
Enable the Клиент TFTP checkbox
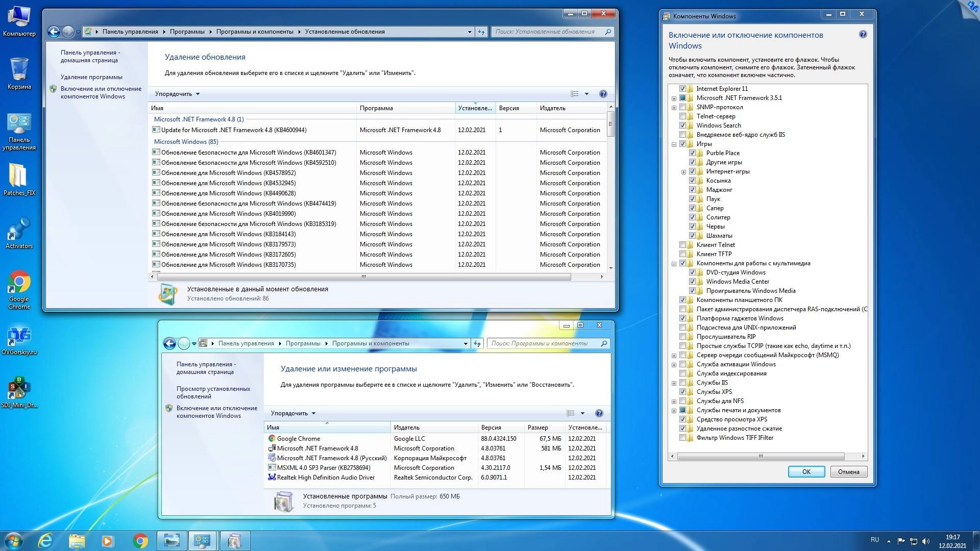682,254
